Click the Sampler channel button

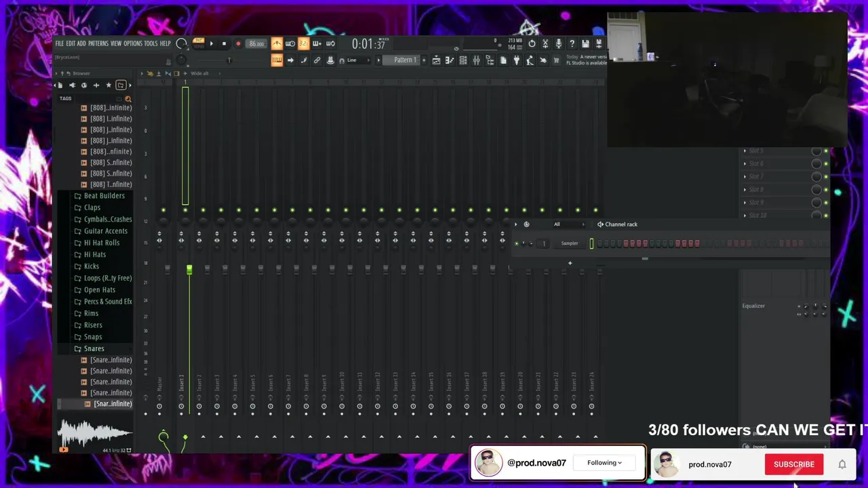(x=569, y=243)
